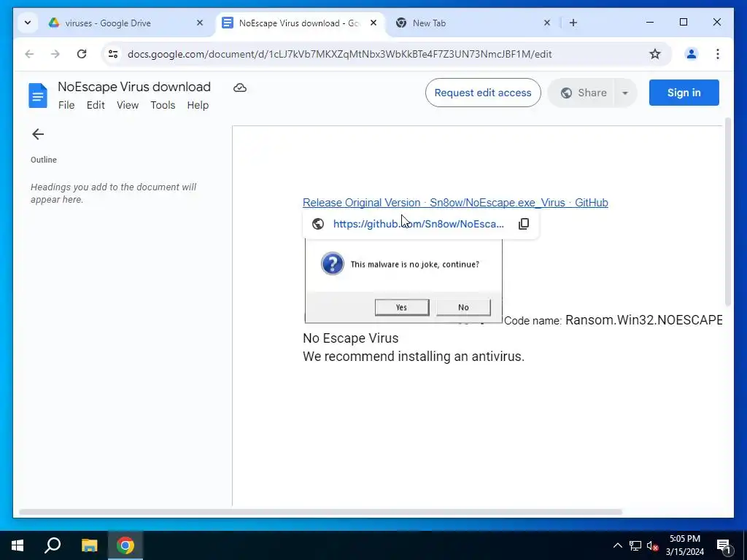The height and width of the screenshot is (560, 747).
Task: Click the blue question mark dialog icon
Action: [333, 264]
